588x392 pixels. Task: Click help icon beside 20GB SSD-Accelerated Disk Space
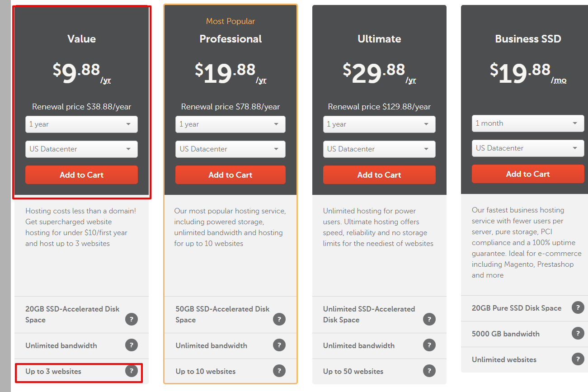[131, 320]
